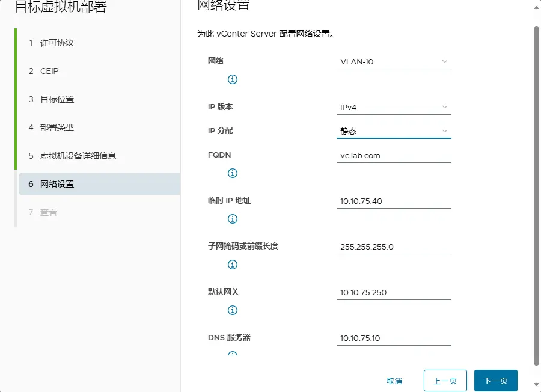The image size is (541, 392).
Task: Click the 取消 link
Action: [394, 381]
